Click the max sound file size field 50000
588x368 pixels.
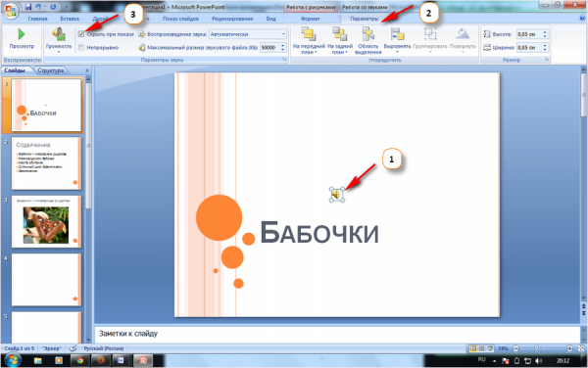[269, 48]
